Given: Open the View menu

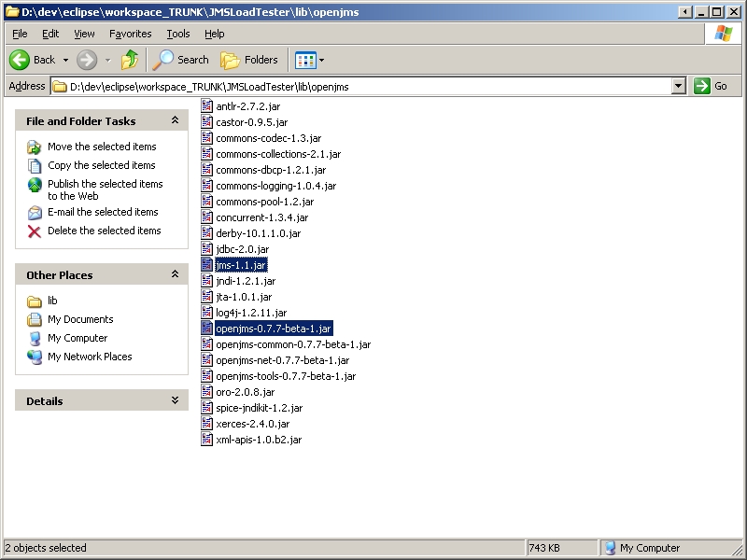Looking at the screenshot, I should tap(84, 34).
